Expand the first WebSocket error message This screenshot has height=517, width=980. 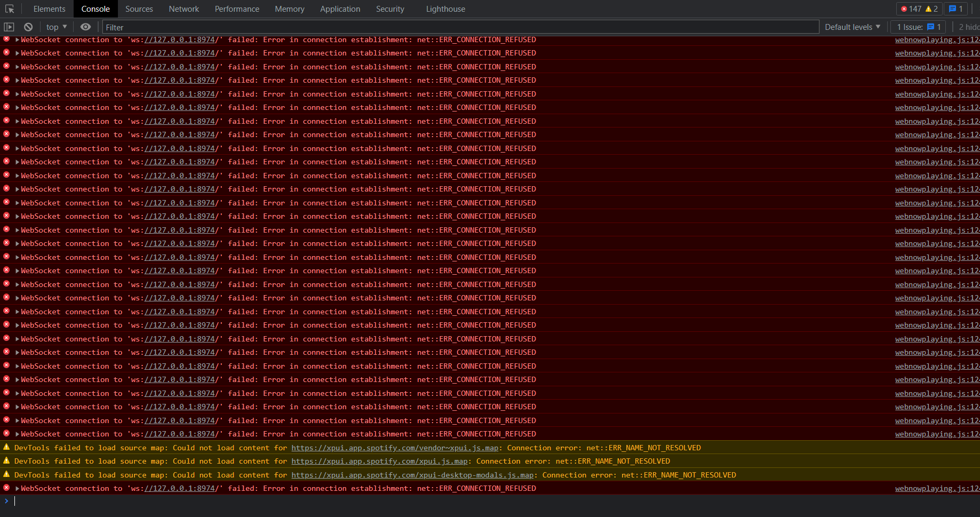tap(17, 39)
